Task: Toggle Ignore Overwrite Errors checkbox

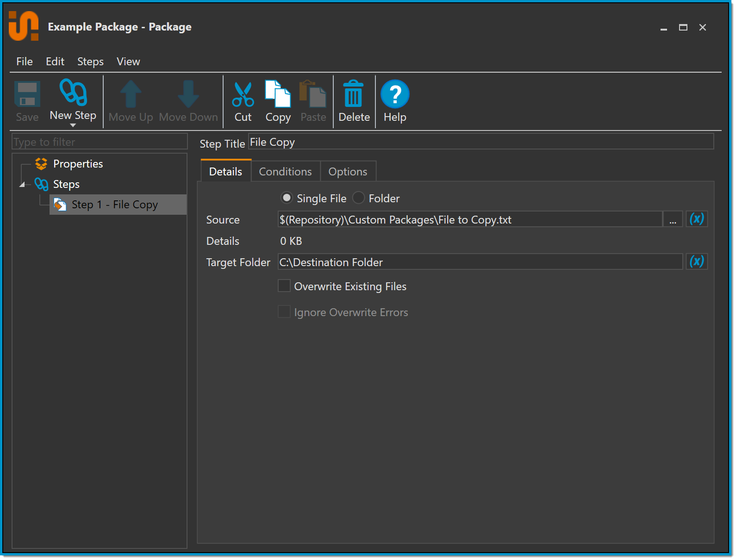Action: click(x=284, y=312)
